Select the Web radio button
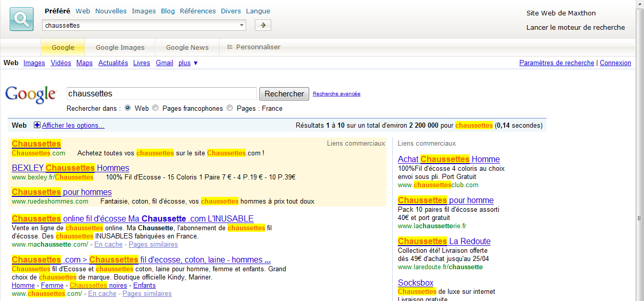The image size is (644, 301). [128, 108]
